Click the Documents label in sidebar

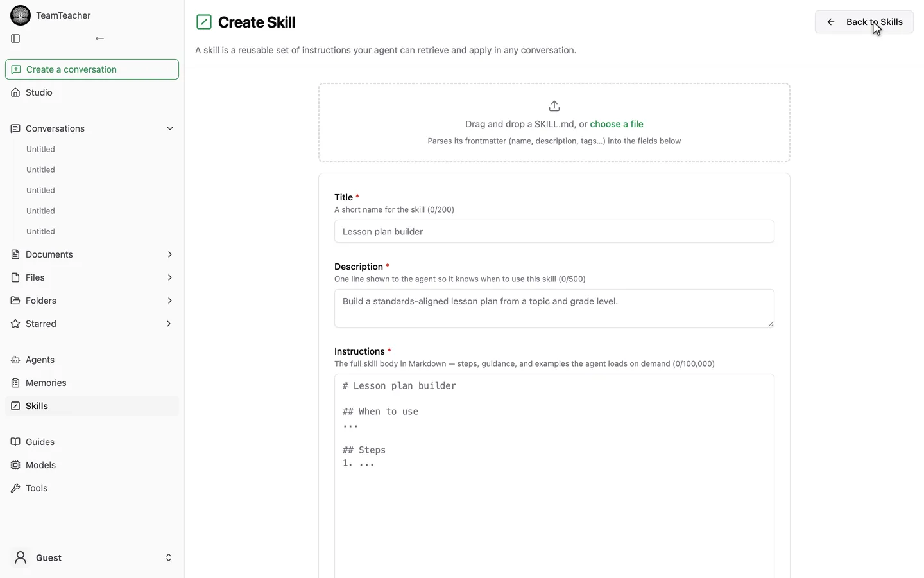(49, 254)
